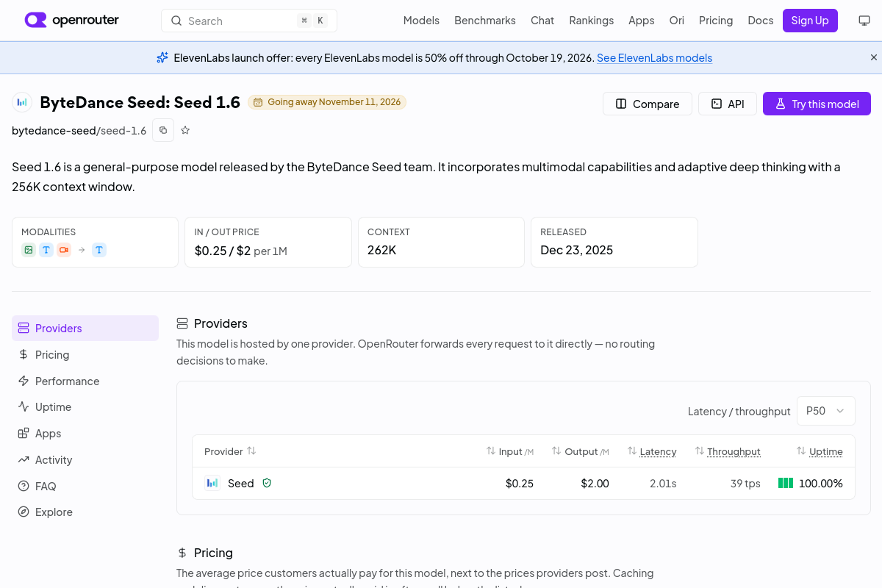The image size is (882, 588).
Task: Select FAQ in the sidebar
Action: coord(85,486)
